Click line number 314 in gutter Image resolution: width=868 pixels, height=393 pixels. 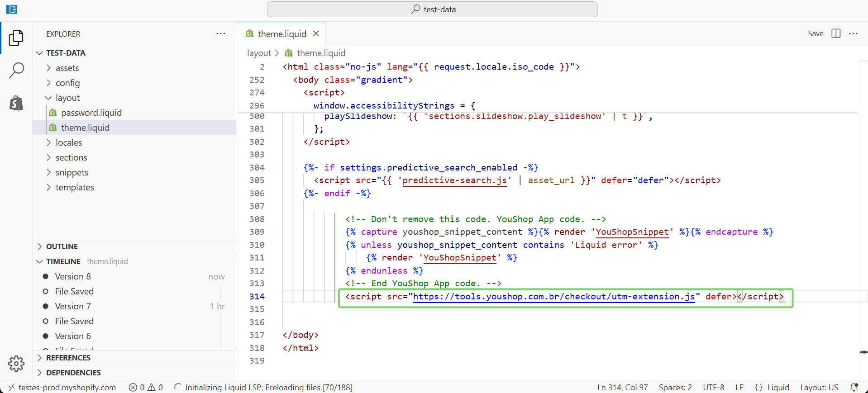click(x=257, y=296)
